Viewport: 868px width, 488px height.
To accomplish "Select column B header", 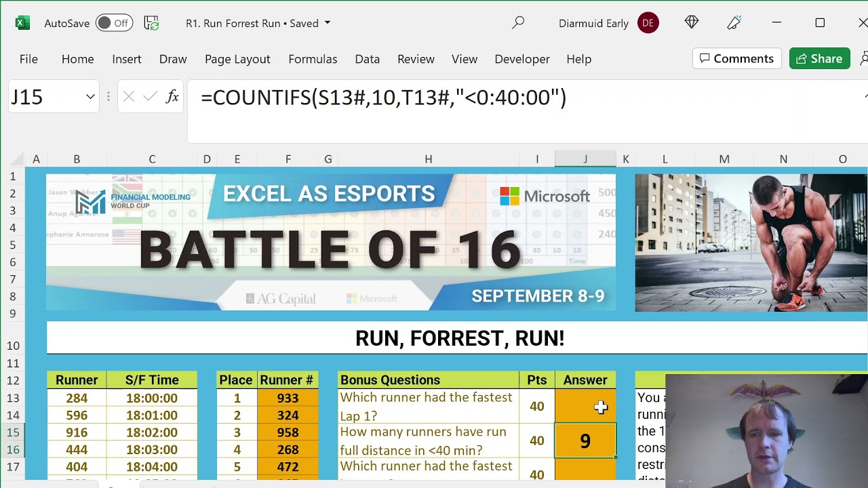I will (77, 159).
